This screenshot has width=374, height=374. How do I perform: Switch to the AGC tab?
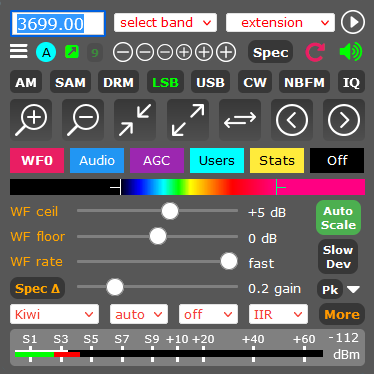[157, 161]
